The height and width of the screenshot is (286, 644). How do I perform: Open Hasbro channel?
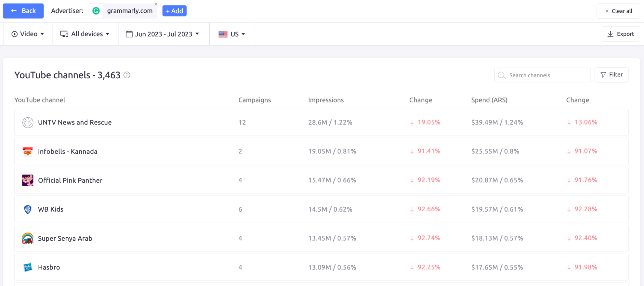click(x=49, y=267)
